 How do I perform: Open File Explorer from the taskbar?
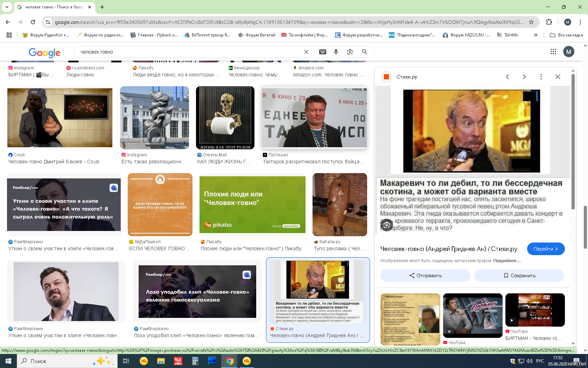pyautogui.click(x=161, y=361)
